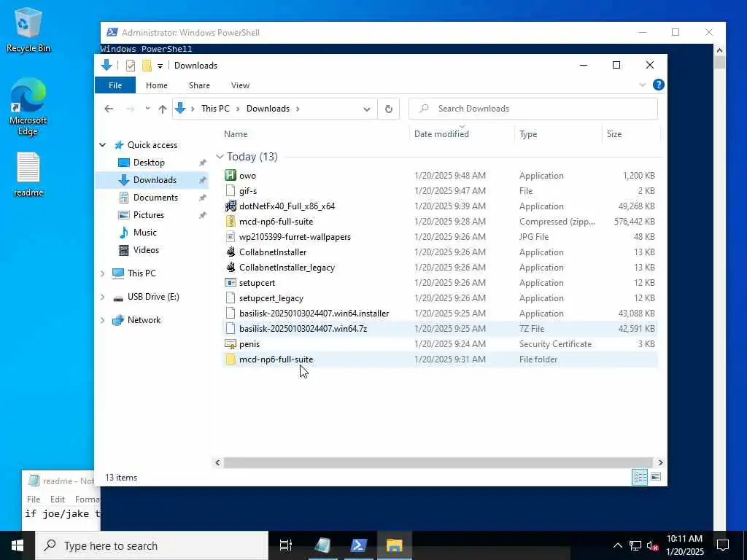Click the taskbar search box
The height and width of the screenshot is (560, 747).
pos(152,545)
